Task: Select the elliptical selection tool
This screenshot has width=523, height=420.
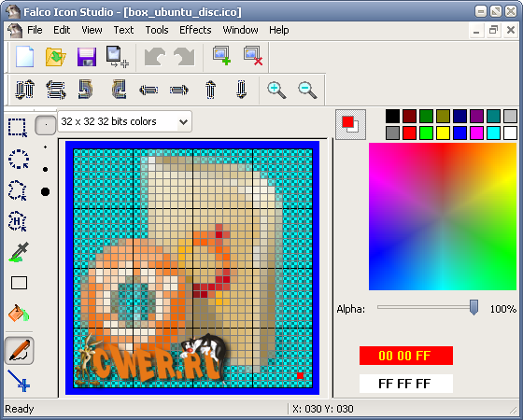Action: (x=19, y=159)
